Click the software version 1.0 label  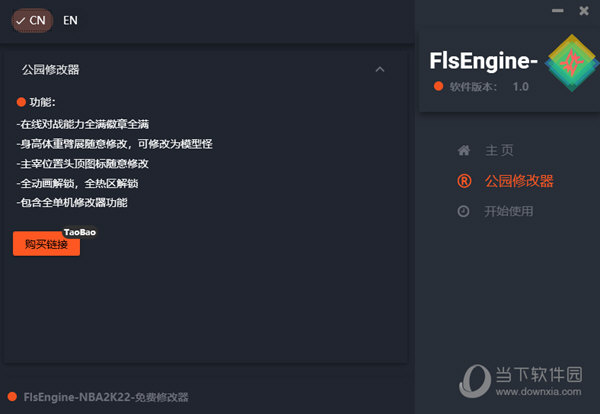tap(520, 87)
